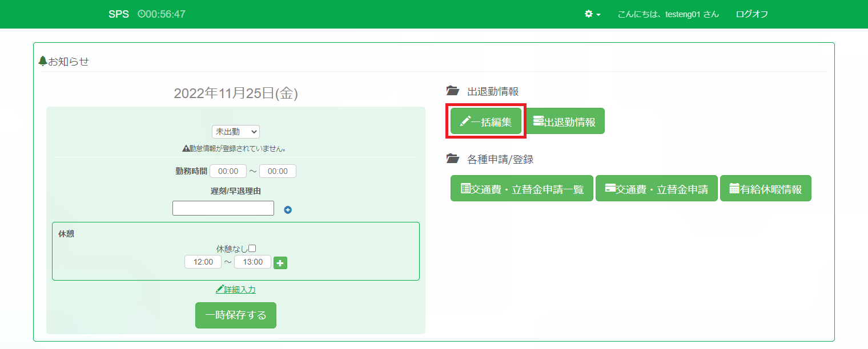Click the folder icon beside 各種申請/登録 heading

[452, 159]
